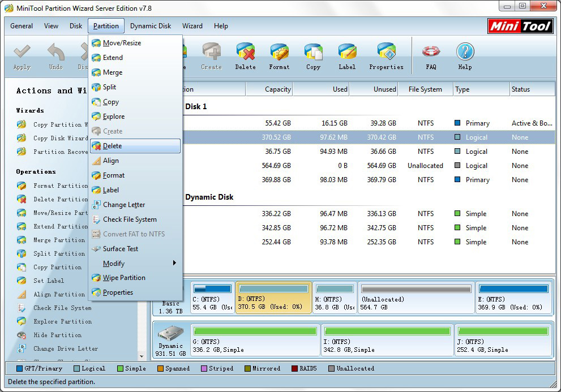Select J: (NTFS) 252.4 GB volume block
This screenshot has width=561, height=392.
pos(503,341)
